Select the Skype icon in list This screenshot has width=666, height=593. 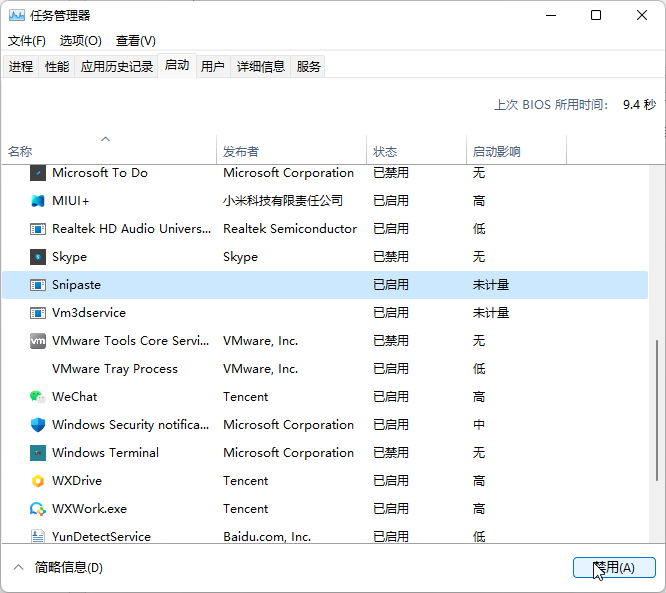[x=38, y=257]
